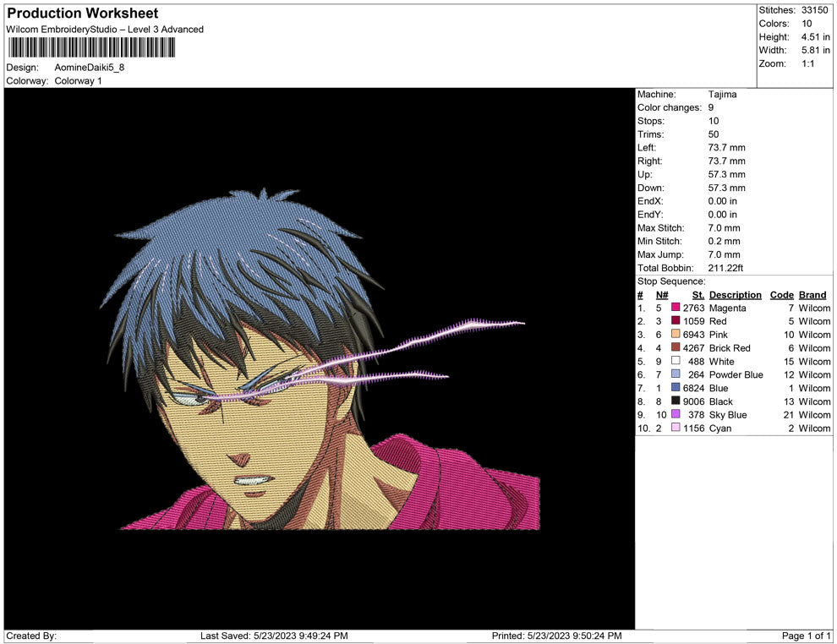The width and height of the screenshot is (837, 644).
Task: Click the Up value '57.3 mm'
Action: 726,174
